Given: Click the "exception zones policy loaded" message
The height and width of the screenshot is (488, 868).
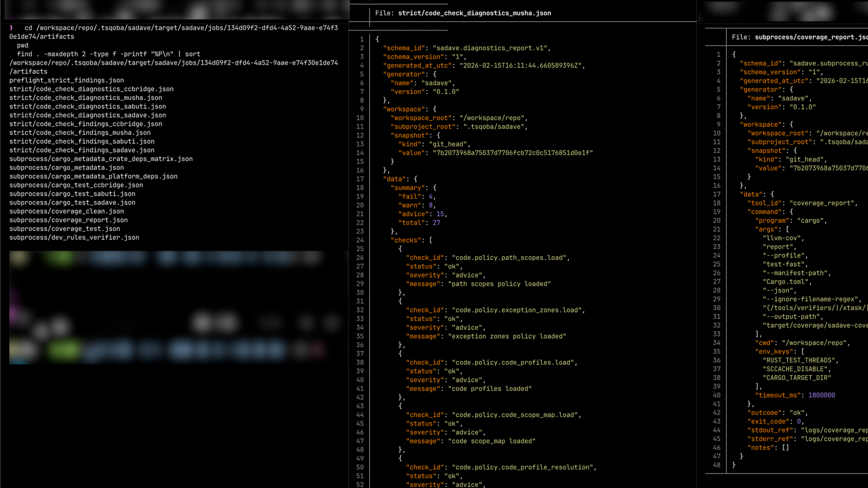Looking at the screenshot, I should coord(507,336).
